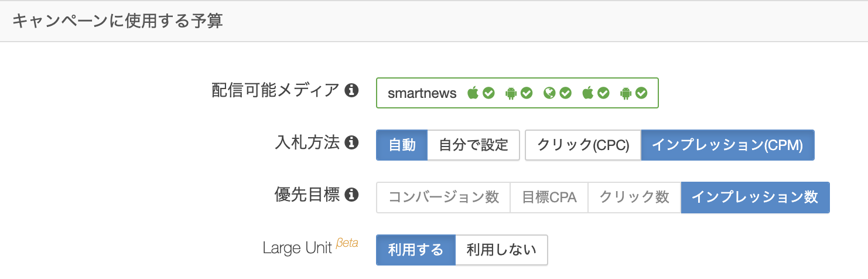The height and width of the screenshot is (279, 868).
Task: Click the checkmark beside the globe icon
Action: click(565, 93)
